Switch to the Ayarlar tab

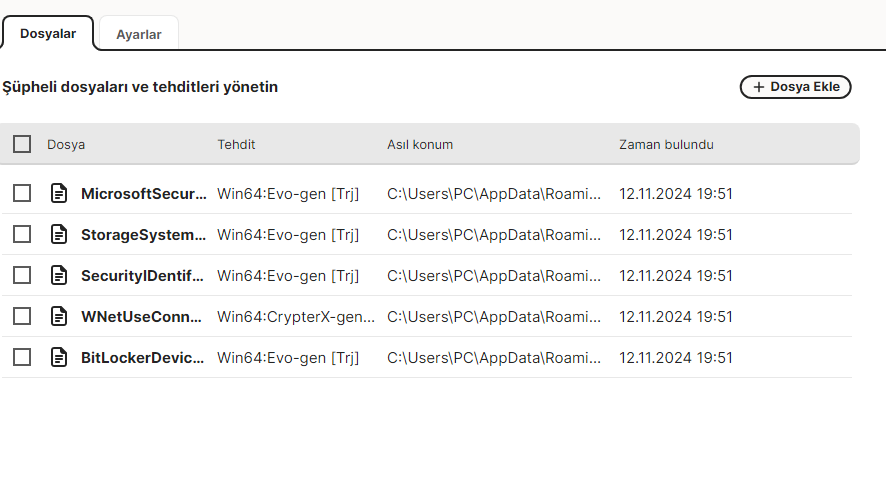coord(139,34)
